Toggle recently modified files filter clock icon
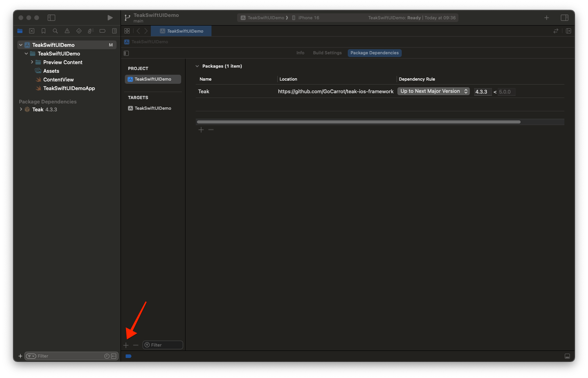 tap(107, 356)
